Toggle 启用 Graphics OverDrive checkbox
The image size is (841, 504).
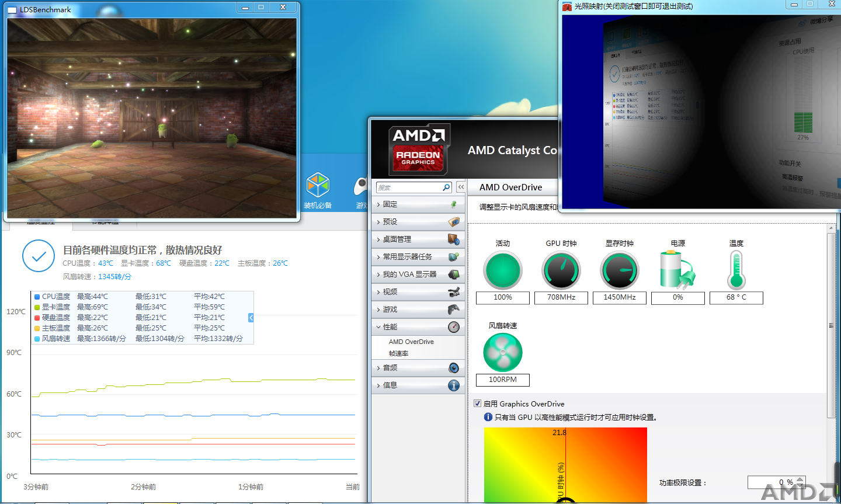(x=478, y=404)
